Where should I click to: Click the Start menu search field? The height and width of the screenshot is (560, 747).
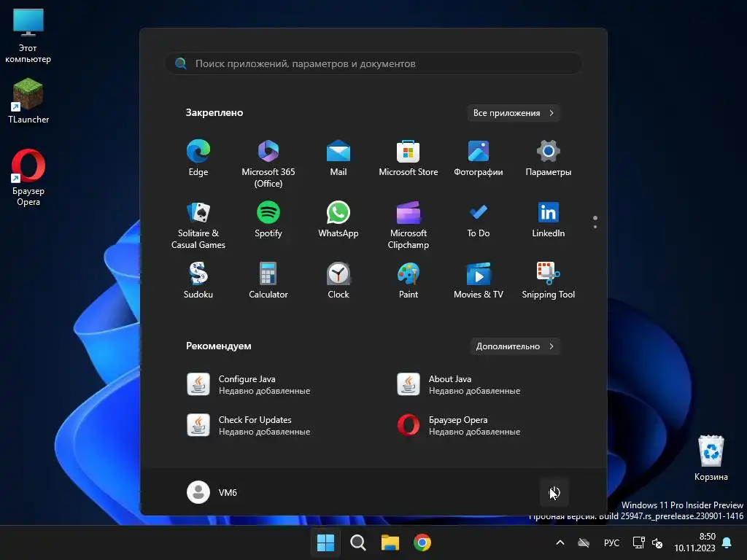[373, 63]
